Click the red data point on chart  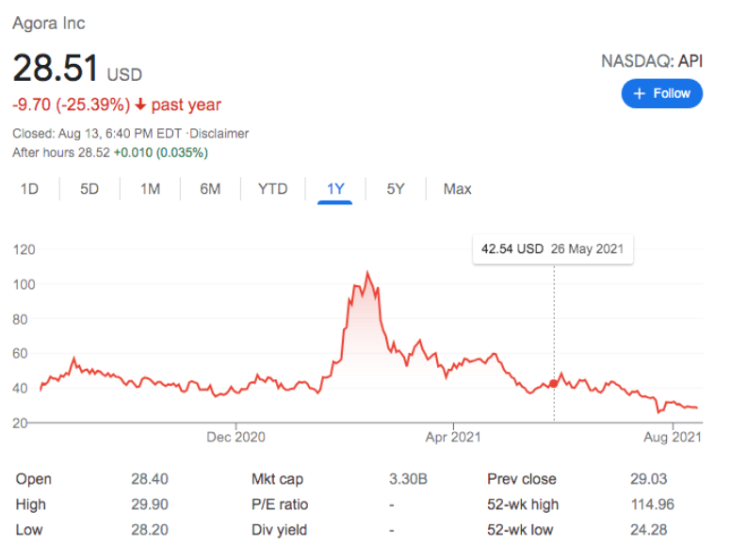pos(553,383)
